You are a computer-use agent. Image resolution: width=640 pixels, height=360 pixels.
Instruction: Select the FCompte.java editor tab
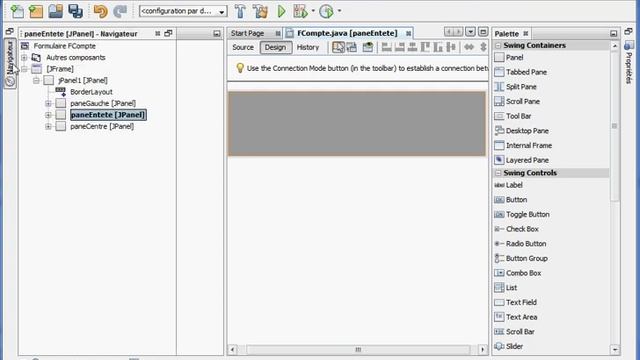347,33
